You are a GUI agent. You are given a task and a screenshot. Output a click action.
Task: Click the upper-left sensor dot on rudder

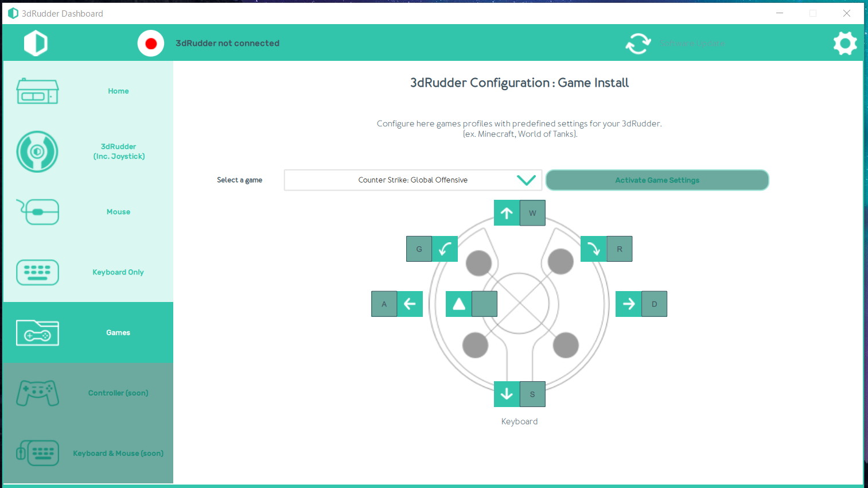point(478,263)
